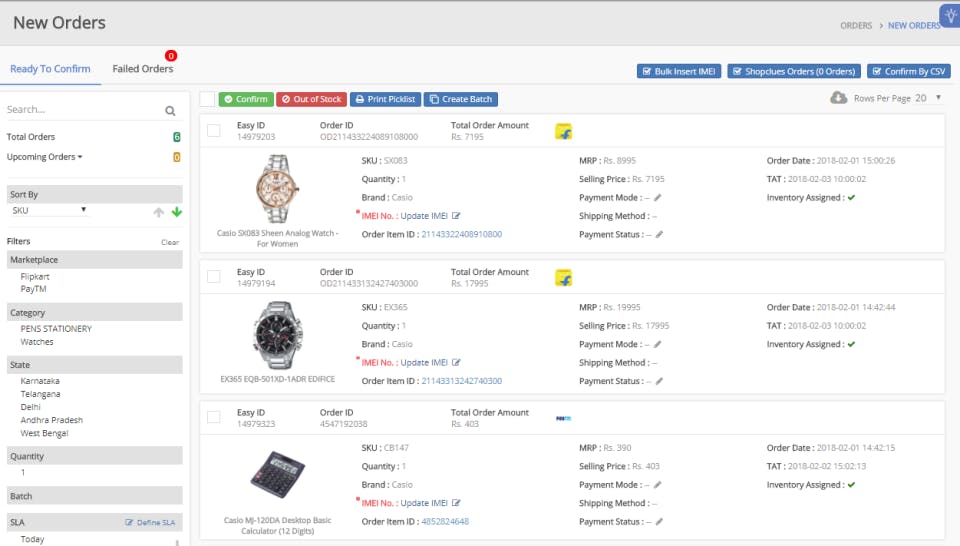
Task: Edit Payment Status pencil for SKU CB147
Action: (659, 522)
